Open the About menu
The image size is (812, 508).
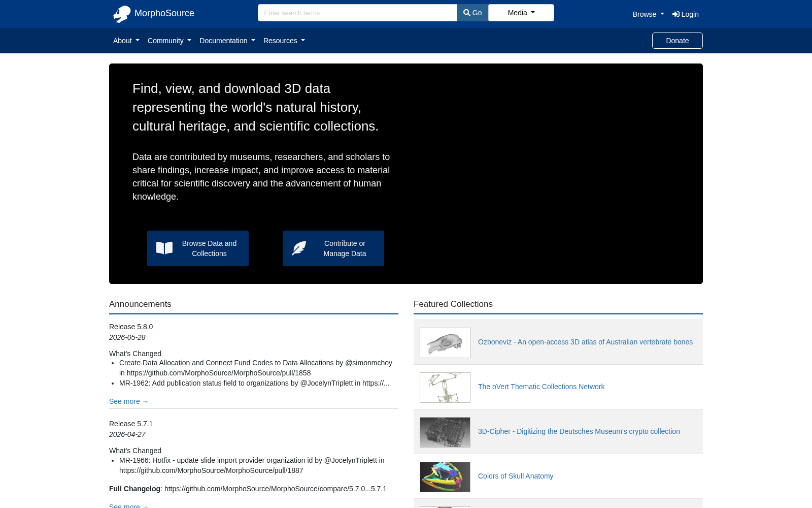pos(126,41)
